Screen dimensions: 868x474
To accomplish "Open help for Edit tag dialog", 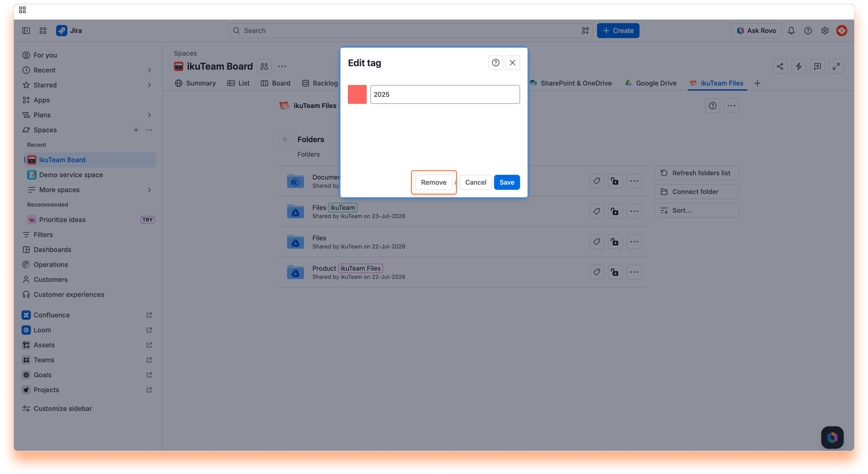I will click(496, 63).
